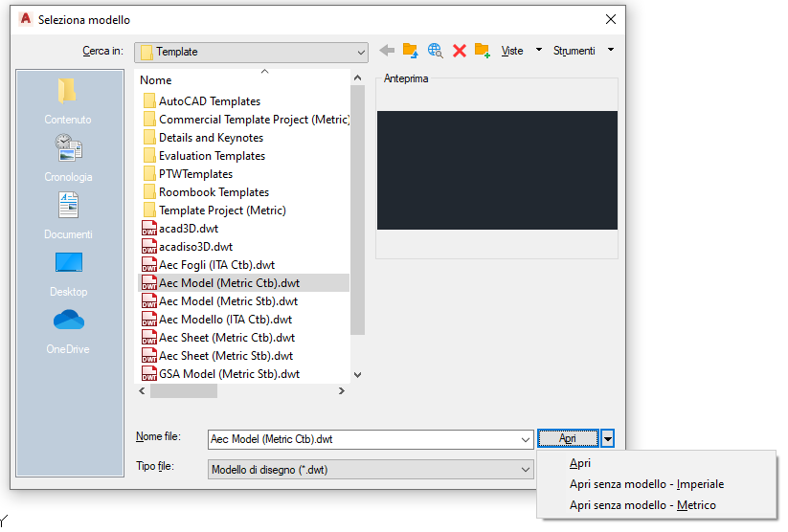Click the Search the Web globe icon

436,51
